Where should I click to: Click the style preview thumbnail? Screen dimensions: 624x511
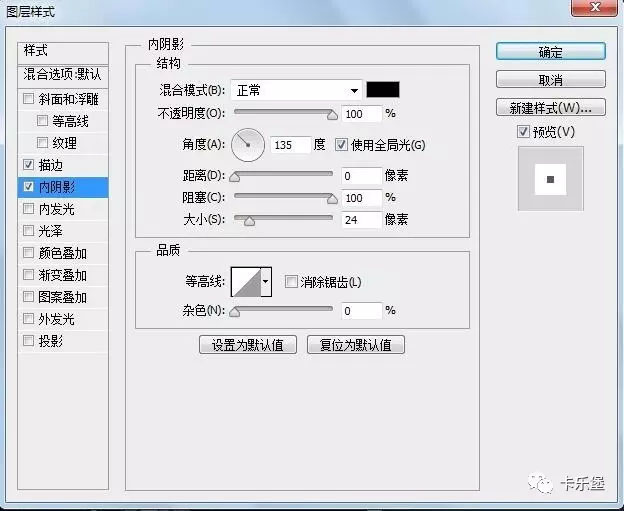click(551, 179)
